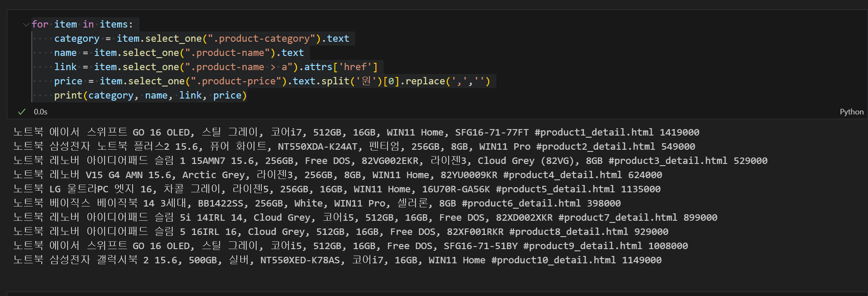Screen dimensions: 868x296
Task: Select output line with #product3_detail.html 529000
Action: pos(390,161)
